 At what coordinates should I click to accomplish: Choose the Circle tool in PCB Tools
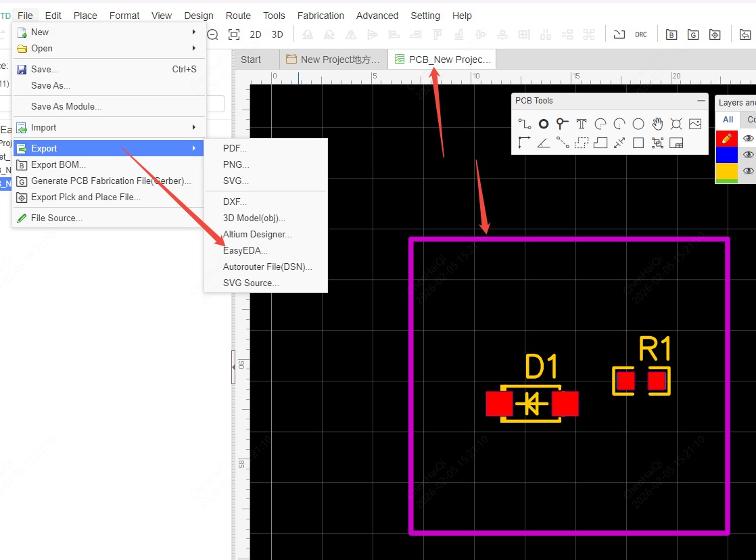coord(638,124)
